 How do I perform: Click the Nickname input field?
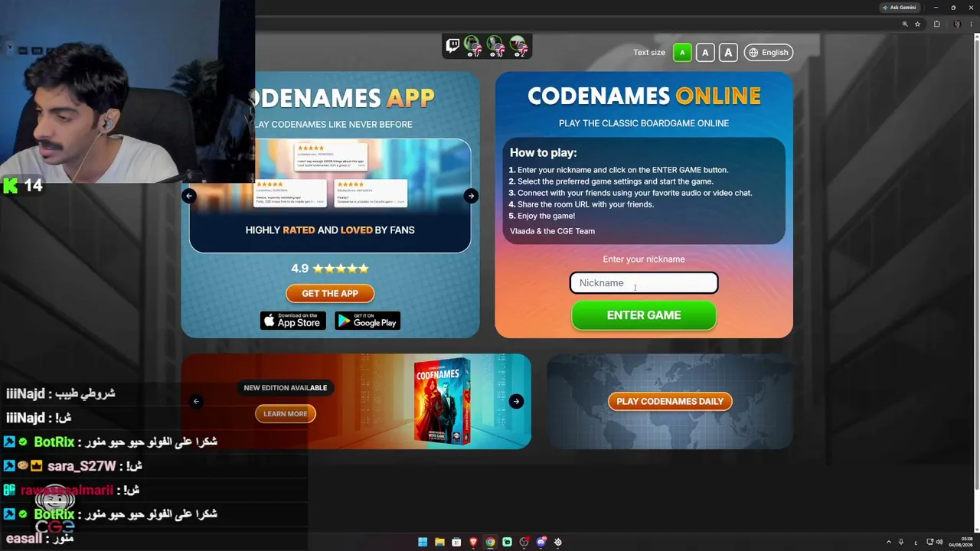point(644,283)
